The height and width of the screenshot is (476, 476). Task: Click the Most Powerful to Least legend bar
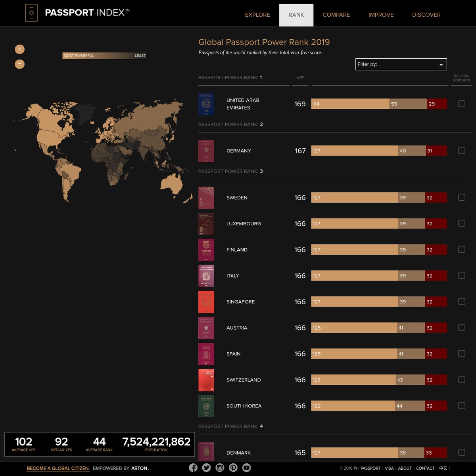pos(105,56)
